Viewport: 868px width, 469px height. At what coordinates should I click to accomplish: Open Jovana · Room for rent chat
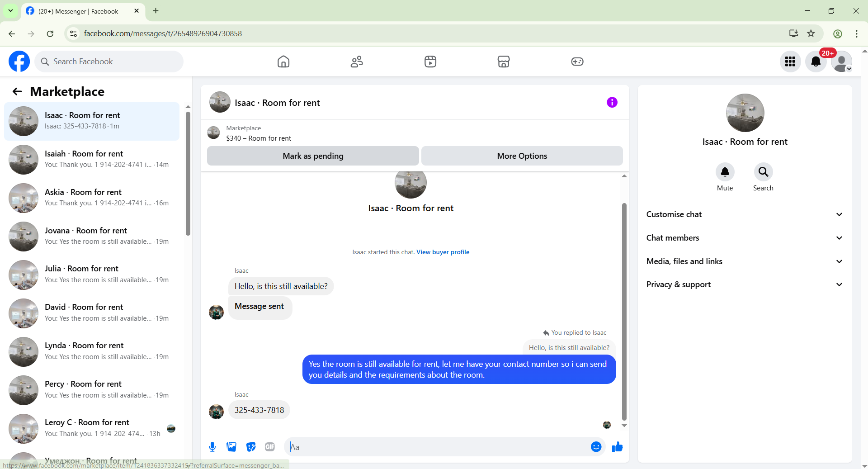tap(92, 237)
